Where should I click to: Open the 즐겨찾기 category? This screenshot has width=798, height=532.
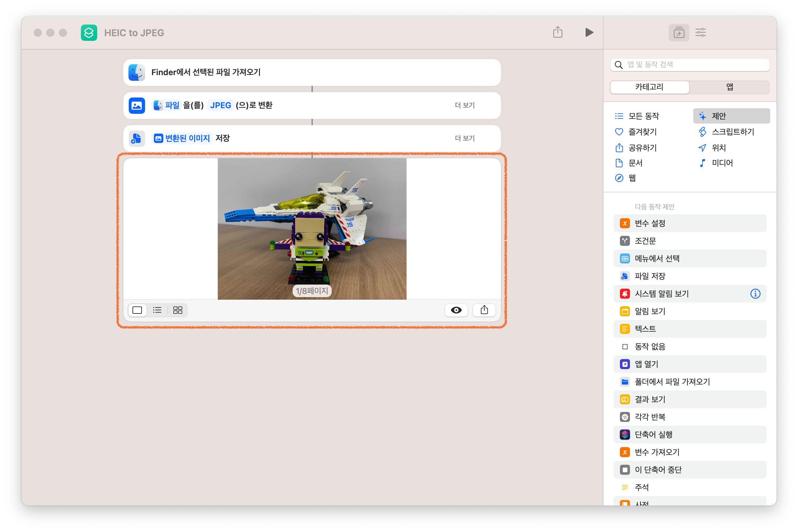[642, 132]
